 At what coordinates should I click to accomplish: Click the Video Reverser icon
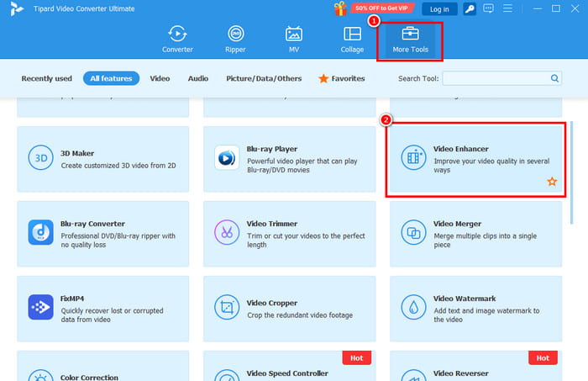click(413, 375)
